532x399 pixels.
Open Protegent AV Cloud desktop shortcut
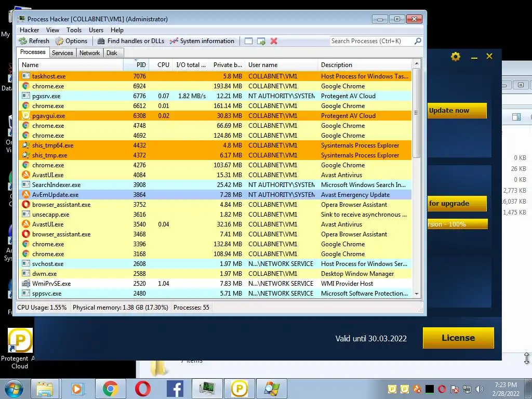[20, 349]
